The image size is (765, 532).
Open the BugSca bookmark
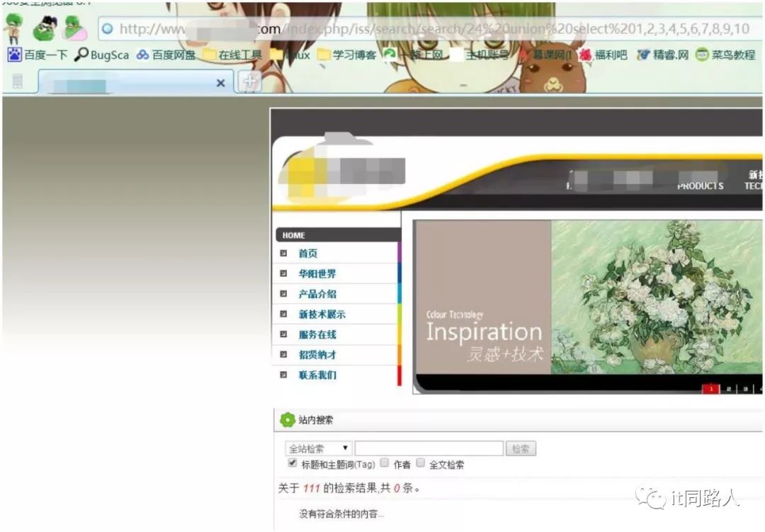(101, 55)
